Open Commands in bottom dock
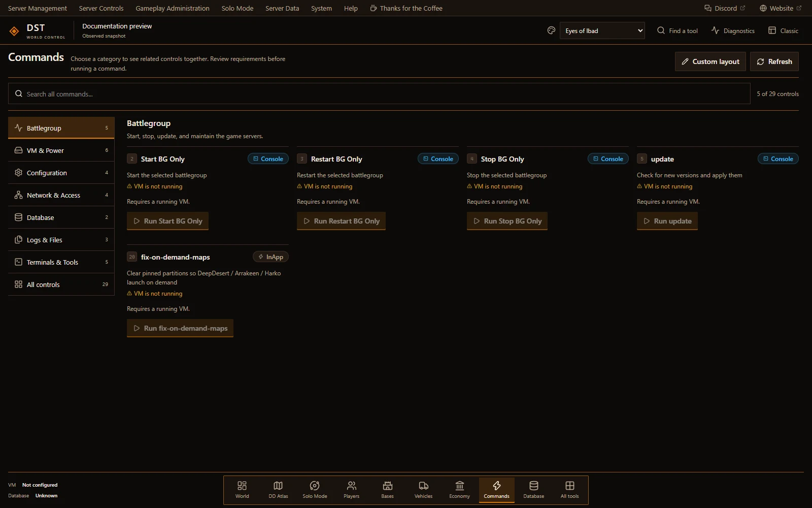This screenshot has height=508, width=812. (x=496, y=490)
